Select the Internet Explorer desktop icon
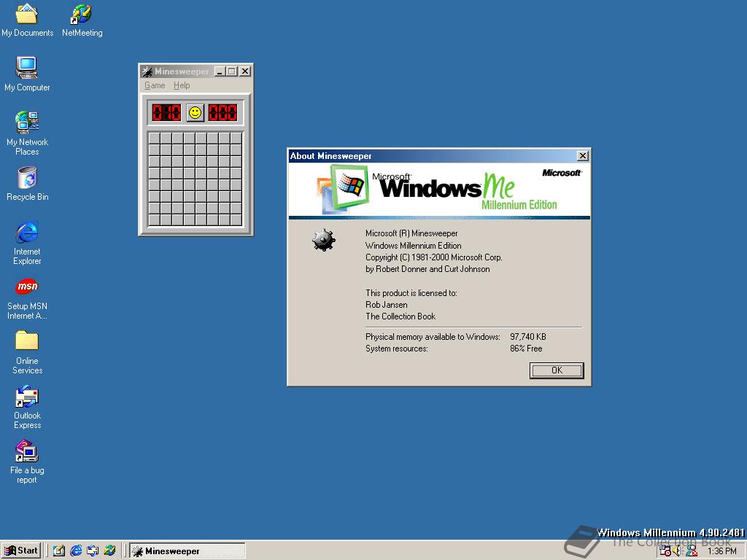 [27, 243]
